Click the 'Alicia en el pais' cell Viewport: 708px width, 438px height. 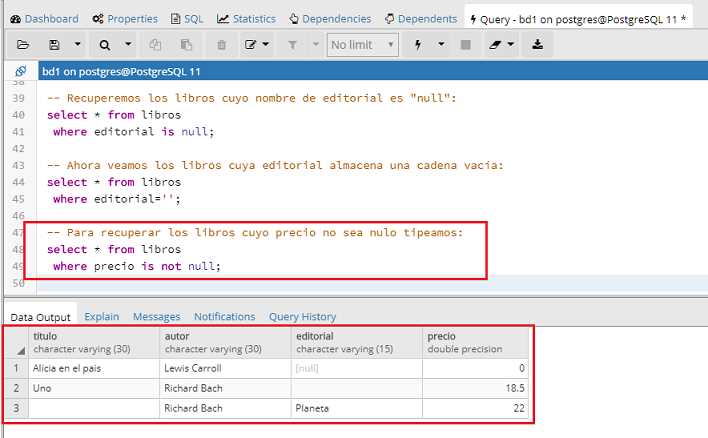coord(94,368)
